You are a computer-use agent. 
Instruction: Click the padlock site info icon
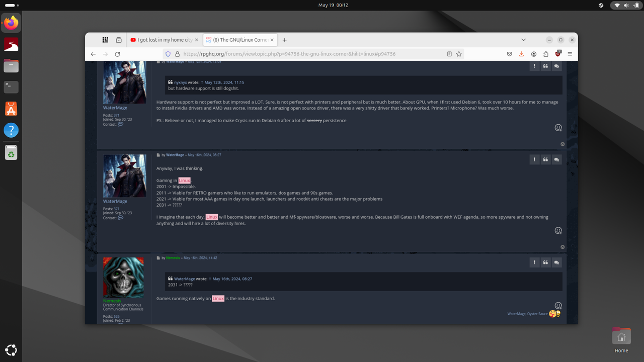pyautogui.click(x=177, y=54)
